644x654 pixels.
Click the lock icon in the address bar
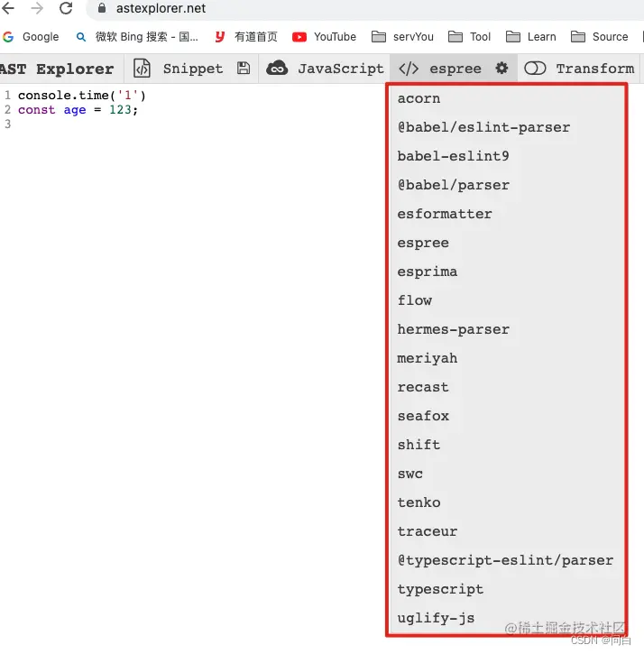tap(102, 8)
